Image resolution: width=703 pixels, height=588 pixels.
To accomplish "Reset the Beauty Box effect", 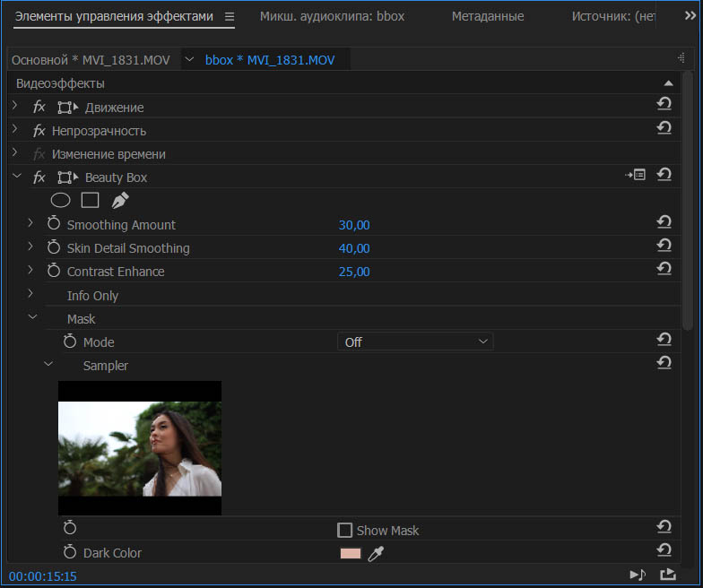I will click(x=664, y=174).
